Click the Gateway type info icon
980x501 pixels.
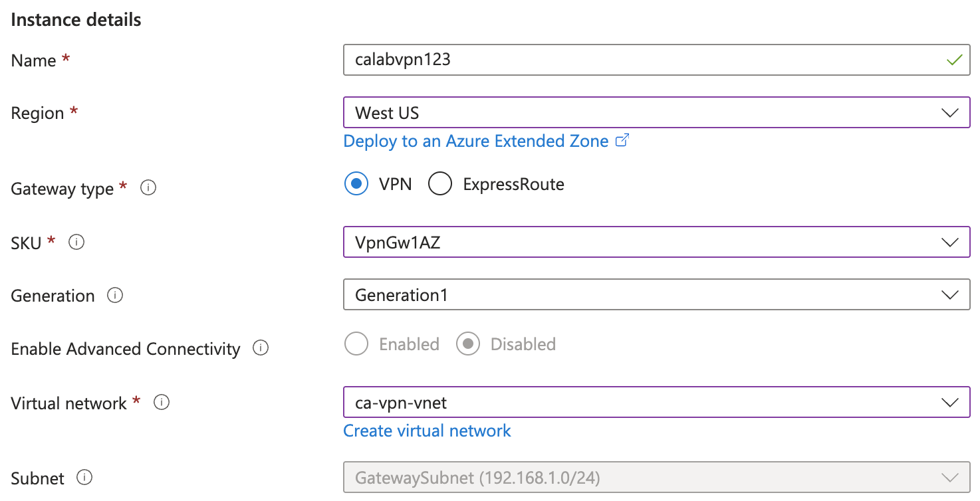[x=148, y=188]
